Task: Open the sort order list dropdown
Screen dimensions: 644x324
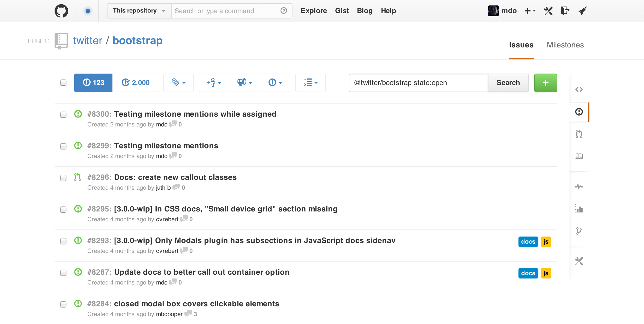Action: pos(311,83)
